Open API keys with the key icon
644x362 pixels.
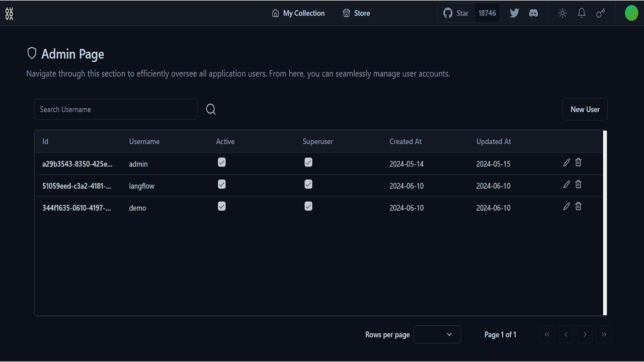(x=600, y=13)
